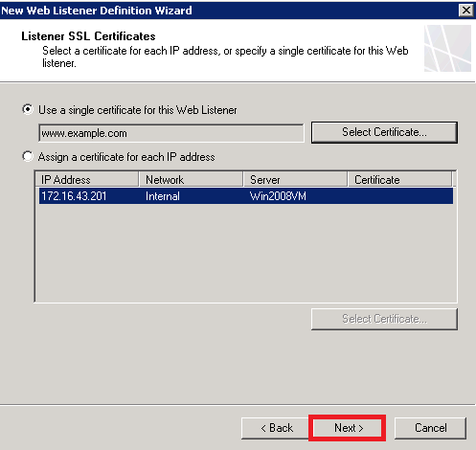The height and width of the screenshot is (450, 476).
Task: Click the Win2008VM server cell
Action: point(278,196)
